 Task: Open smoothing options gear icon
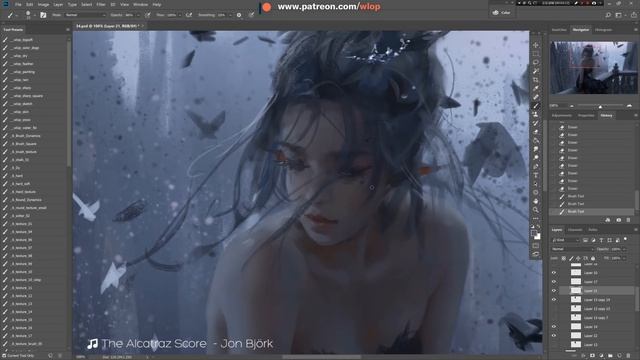239,15
